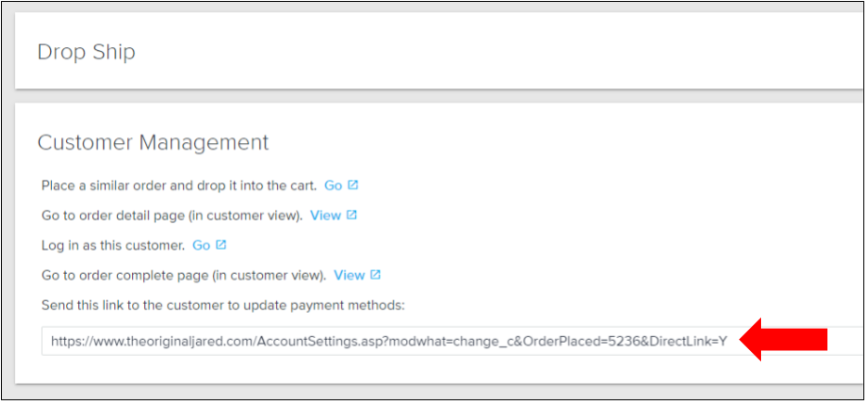This screenshot has width=868, height=404.
Task: Click external-link icon beside customer login Go
Action: [221, 245]
